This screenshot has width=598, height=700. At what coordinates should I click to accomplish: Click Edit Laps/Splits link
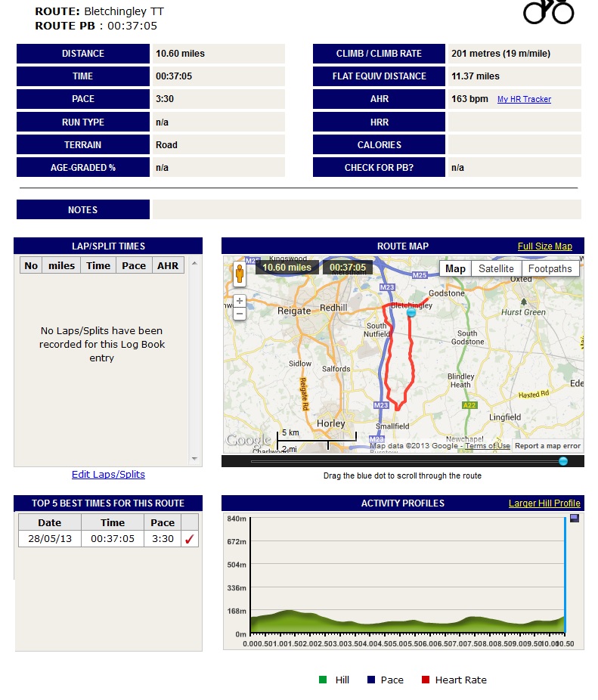tap(108, 475)
